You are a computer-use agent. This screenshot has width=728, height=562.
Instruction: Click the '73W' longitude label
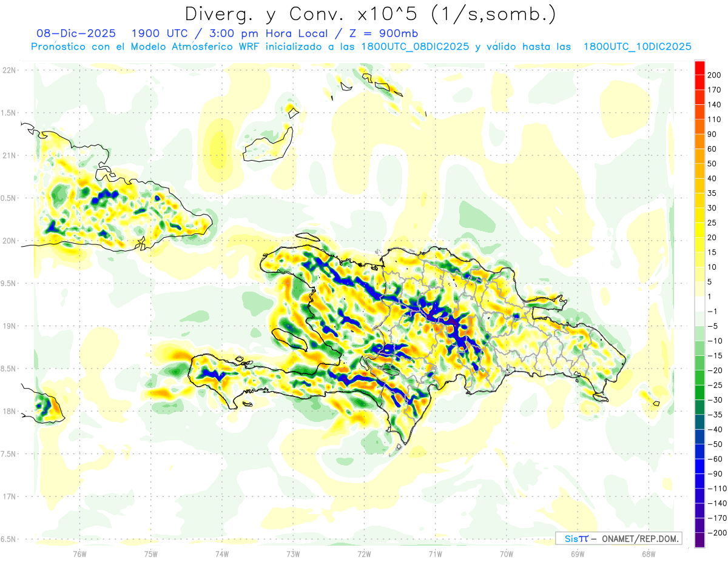293,554
